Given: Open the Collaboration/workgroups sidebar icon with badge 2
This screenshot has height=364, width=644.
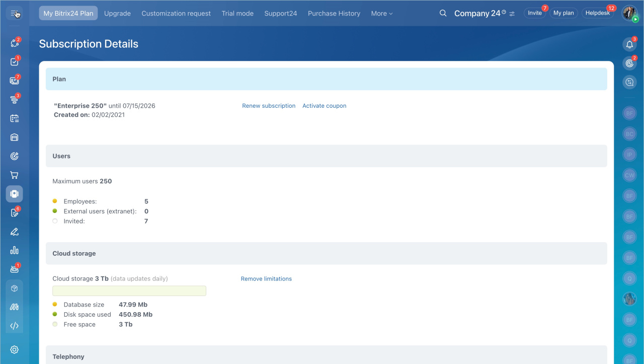Looking at the screenshot, I should point(14,43).
